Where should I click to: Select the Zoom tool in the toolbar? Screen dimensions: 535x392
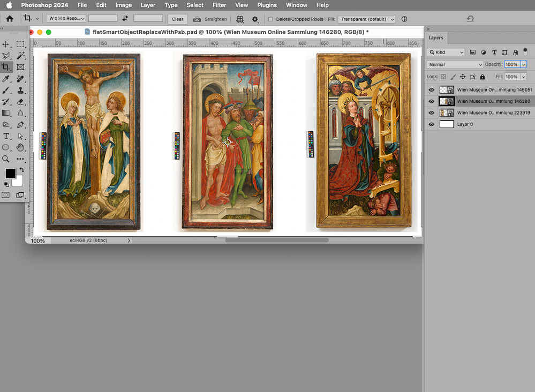point(6,159)
